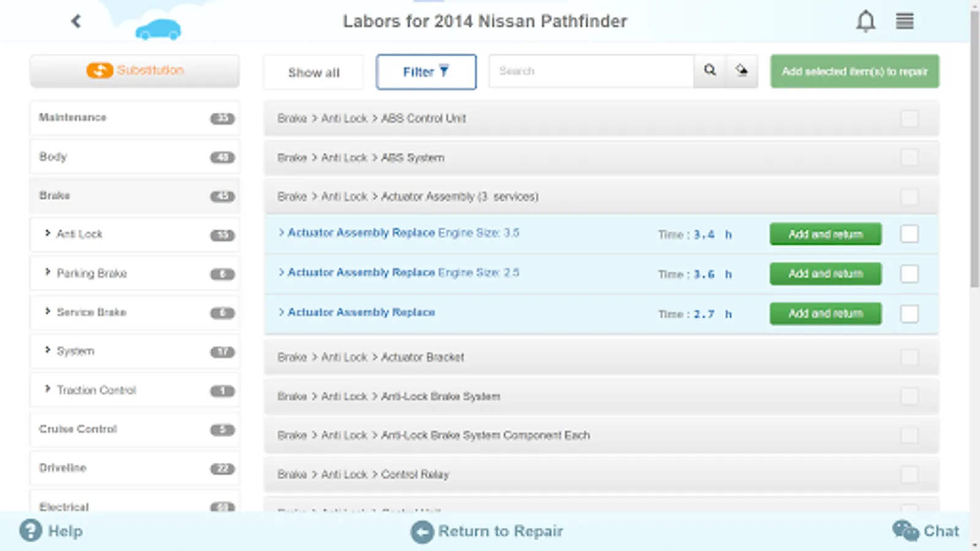Open the Driveline category

[135, 468]
